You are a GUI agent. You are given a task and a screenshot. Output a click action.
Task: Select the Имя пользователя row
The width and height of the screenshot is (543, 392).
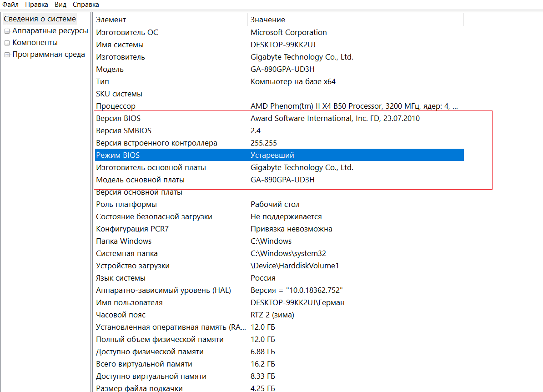[279, 303]
